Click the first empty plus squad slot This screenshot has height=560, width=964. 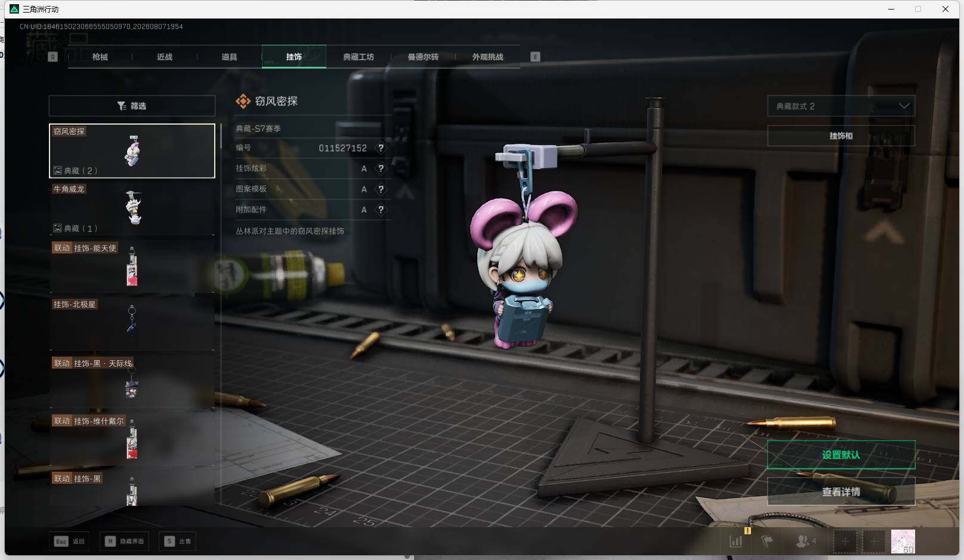tap(845, 542)
